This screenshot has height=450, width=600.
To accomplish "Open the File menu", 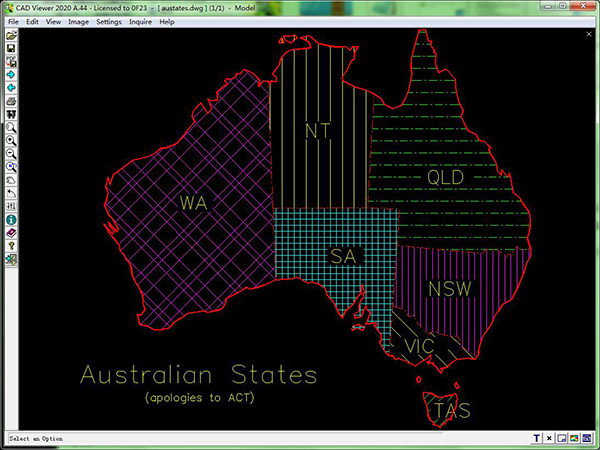I will [13, 22].
